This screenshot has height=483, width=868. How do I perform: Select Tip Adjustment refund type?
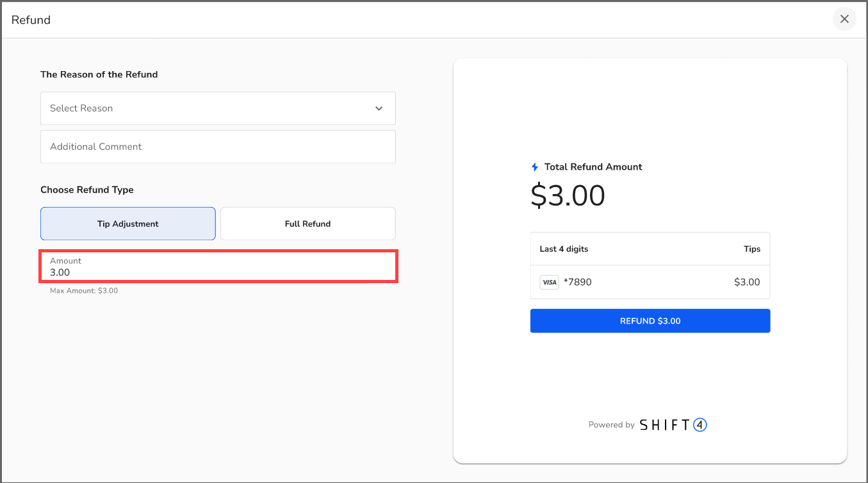[128, 224]
